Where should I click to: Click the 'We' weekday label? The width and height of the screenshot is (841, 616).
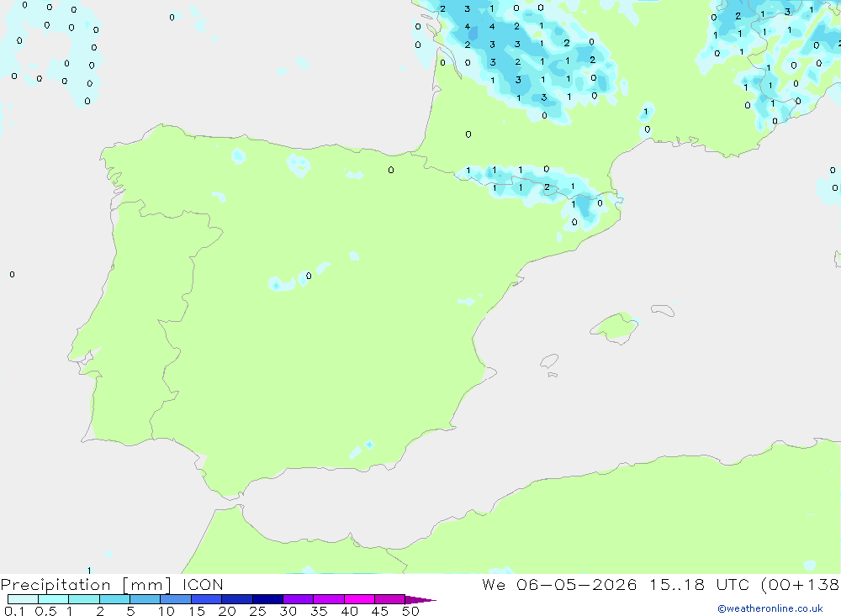tap(494, 584)
